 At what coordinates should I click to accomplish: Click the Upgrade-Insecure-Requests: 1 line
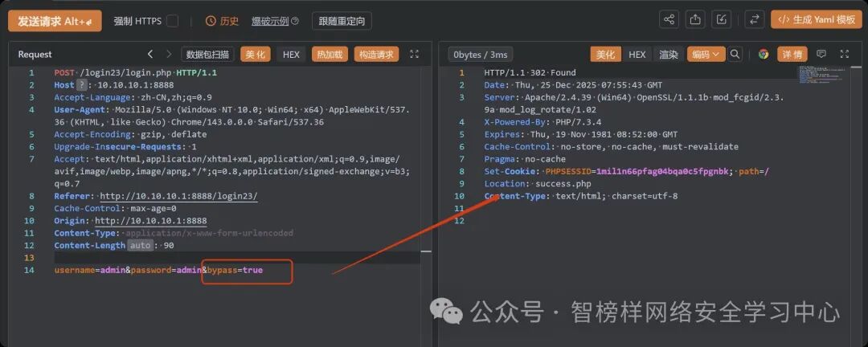point(125,147)
